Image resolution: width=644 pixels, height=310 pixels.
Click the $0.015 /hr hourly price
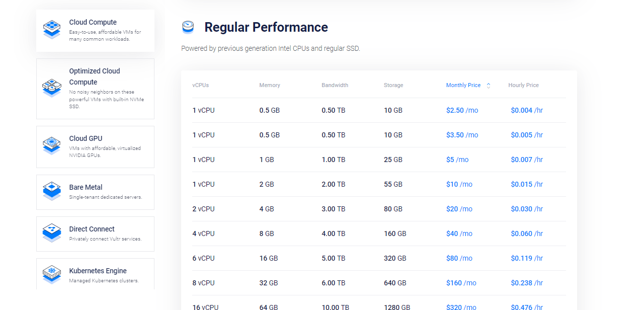(527, 184)
